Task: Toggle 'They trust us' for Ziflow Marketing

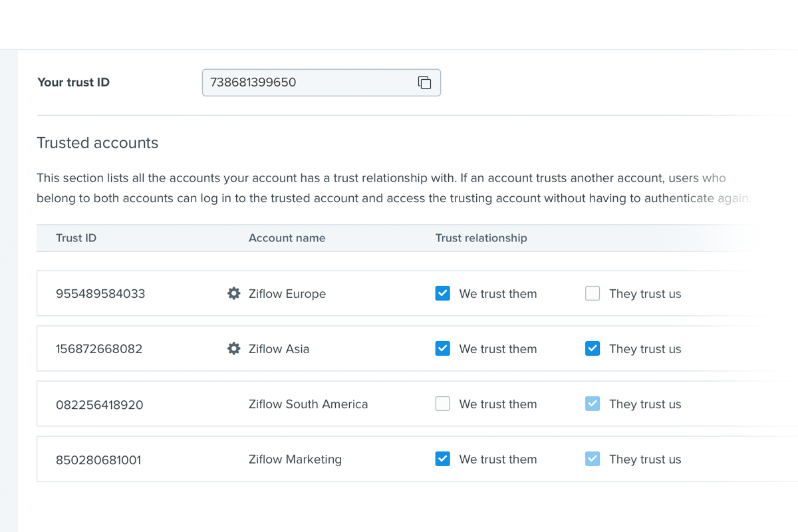Action: coord(593,459)
